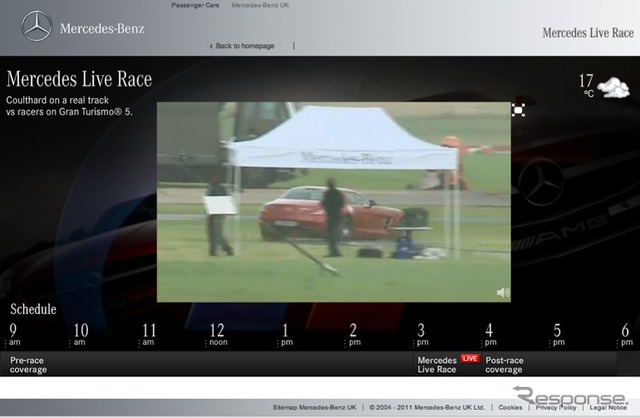Viewport: 640px width, 418px height.
Task: Click 'Coulthard on a real track' subtitle text
Action: coord(58,100)
